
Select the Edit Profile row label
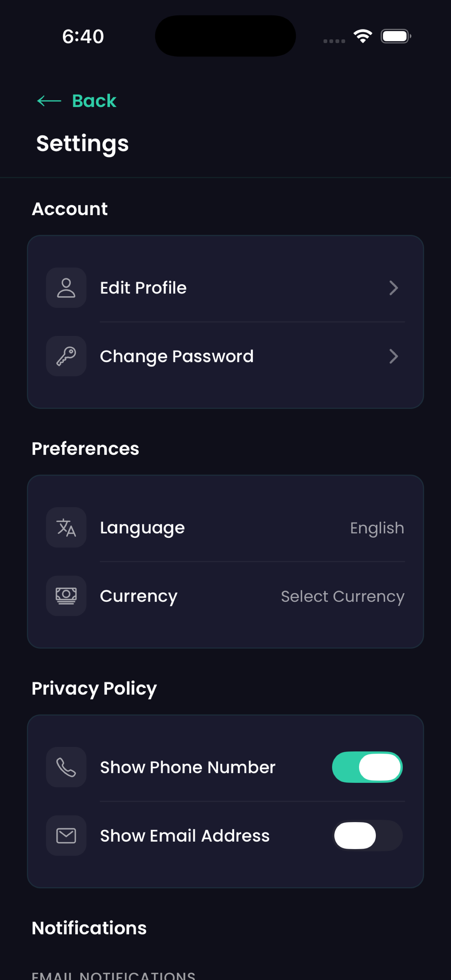[x=143, y=288]
